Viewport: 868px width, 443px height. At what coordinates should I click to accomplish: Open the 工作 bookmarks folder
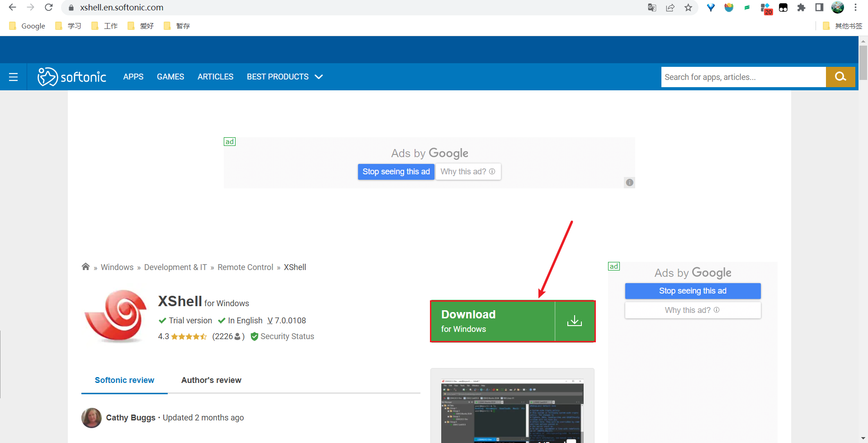pos(104,26)
